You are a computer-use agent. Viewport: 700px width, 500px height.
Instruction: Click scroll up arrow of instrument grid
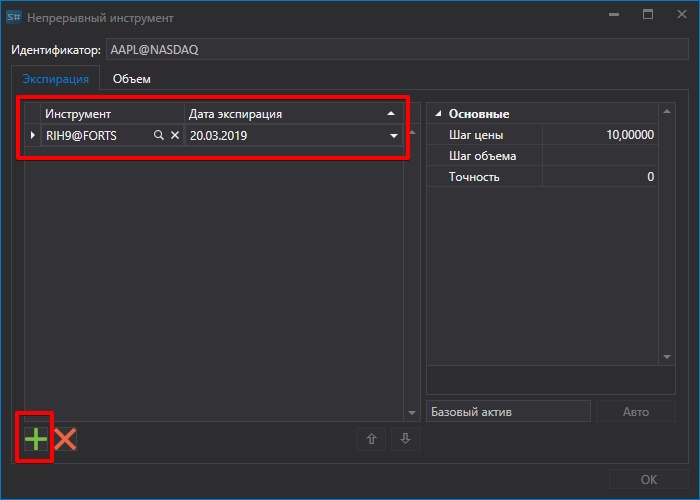click(x=412, y=133)
